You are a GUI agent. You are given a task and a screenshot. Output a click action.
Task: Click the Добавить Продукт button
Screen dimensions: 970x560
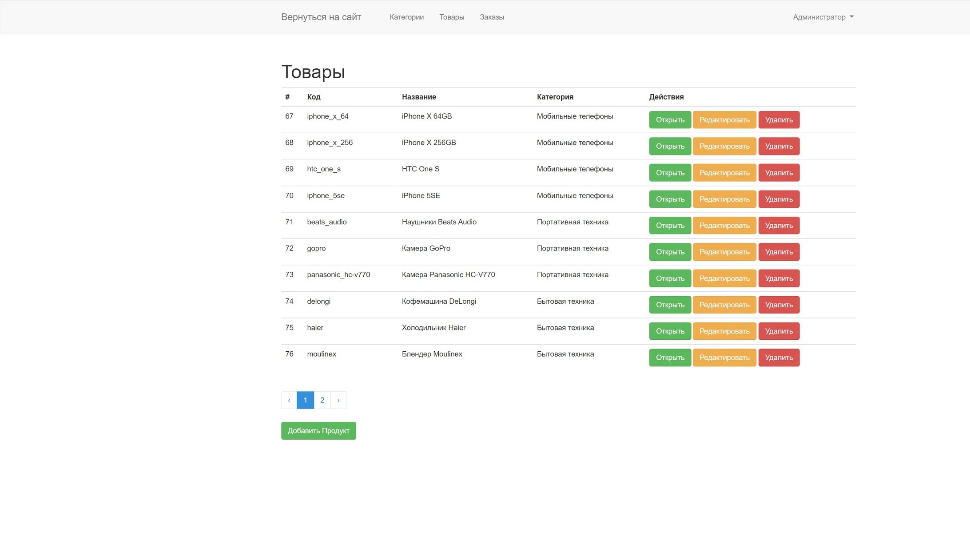coord(318,431)
